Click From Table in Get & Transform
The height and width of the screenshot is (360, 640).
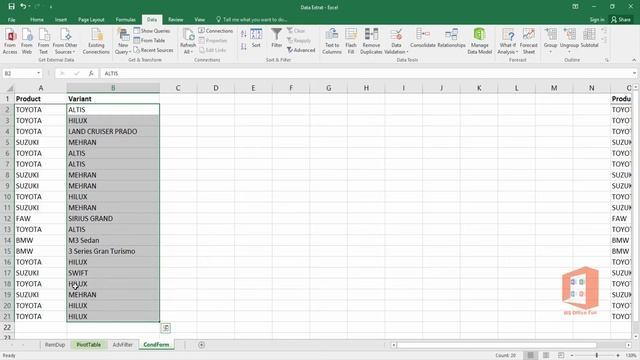point(149,40)
